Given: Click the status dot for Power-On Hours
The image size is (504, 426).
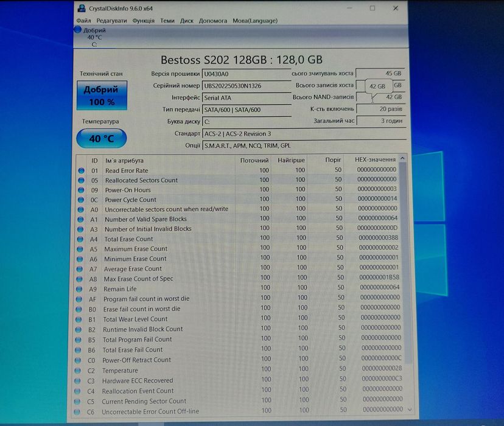Looking at the screenshot, I should [x=81, y=190].
